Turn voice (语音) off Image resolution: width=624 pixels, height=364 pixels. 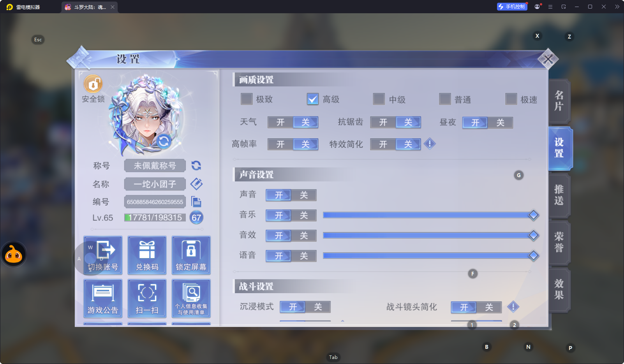click(304, 256)
